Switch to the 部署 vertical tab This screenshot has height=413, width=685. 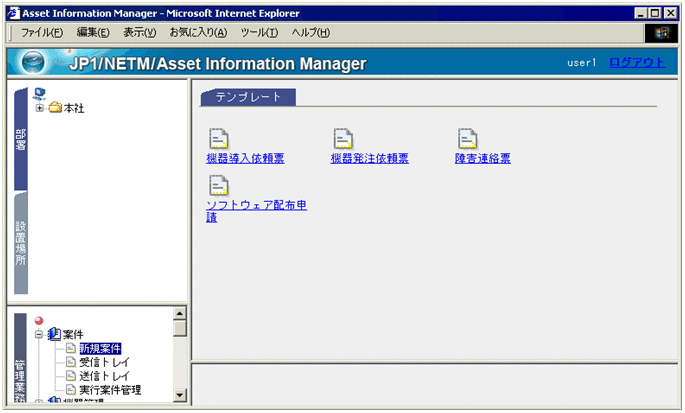click(x=21, y=139)
